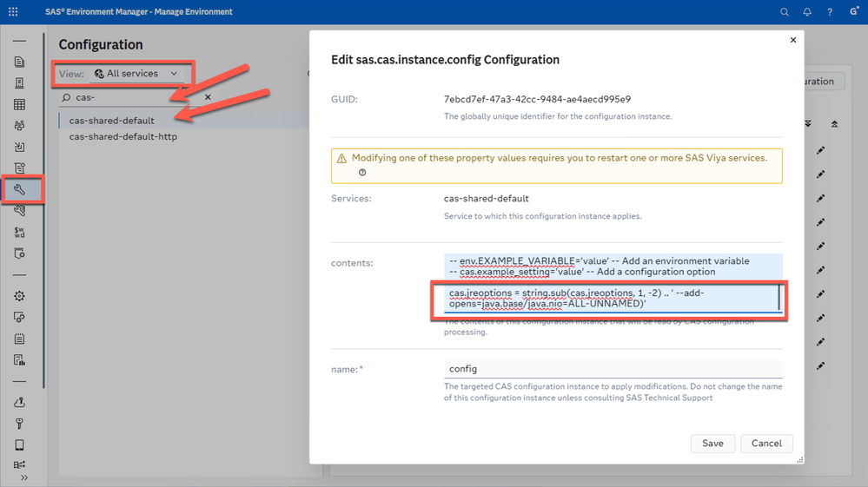Screen dimensions: 868x487
Task: Select the import arrow icon in sidebar
Action: point(19,147)
